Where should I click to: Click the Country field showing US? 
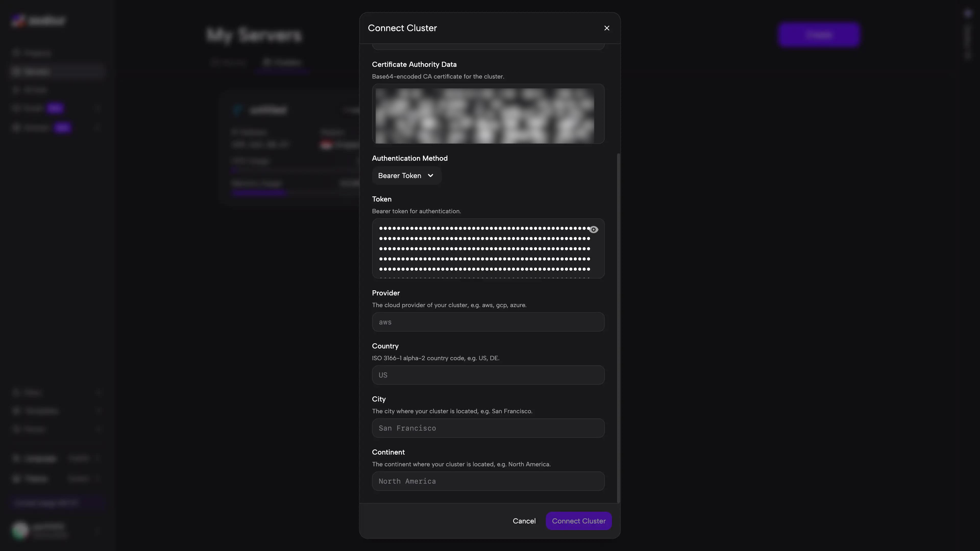tap(488, 375)
